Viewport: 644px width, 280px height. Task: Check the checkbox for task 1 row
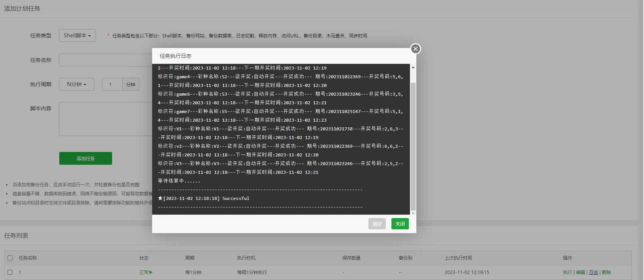pyautogui.click(x=10, y=272)
